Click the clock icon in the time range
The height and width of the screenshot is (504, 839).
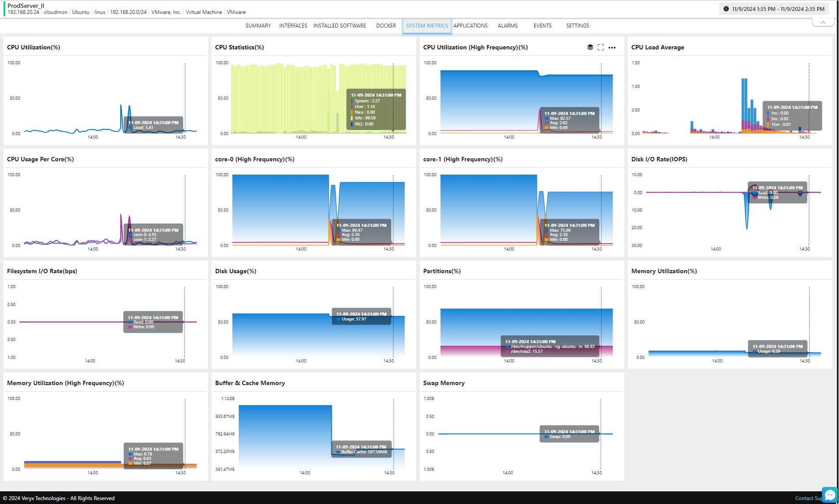click(x=726, y=9)
